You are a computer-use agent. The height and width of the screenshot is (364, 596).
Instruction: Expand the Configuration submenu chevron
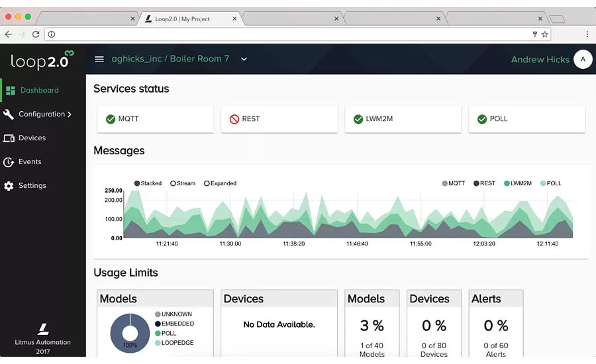(x=69, y=114)
